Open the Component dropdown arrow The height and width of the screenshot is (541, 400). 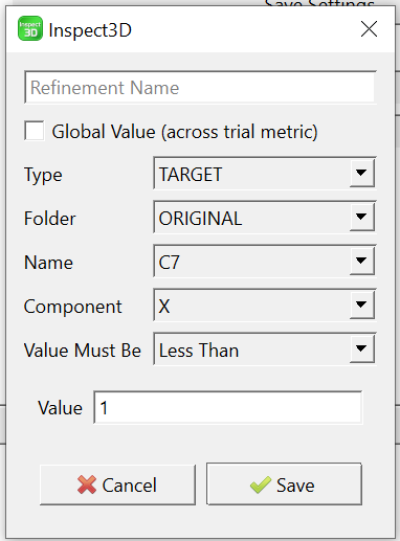(361, 304)
